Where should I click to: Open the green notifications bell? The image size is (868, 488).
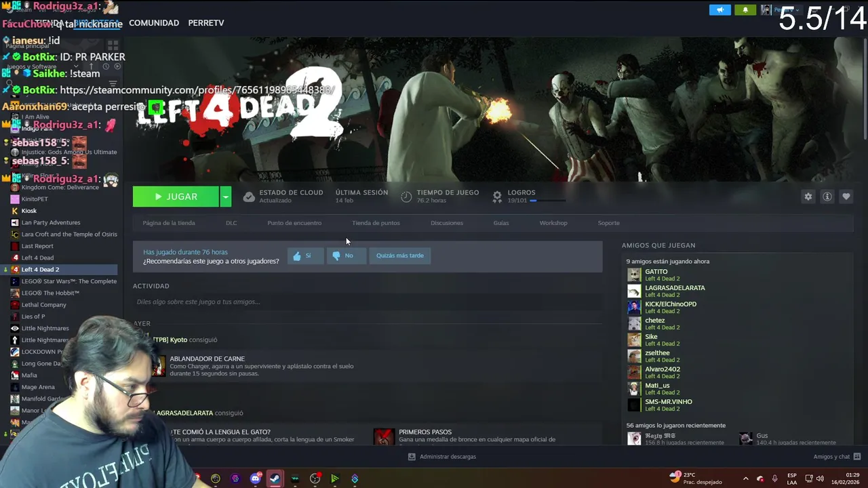pos(745,9)
